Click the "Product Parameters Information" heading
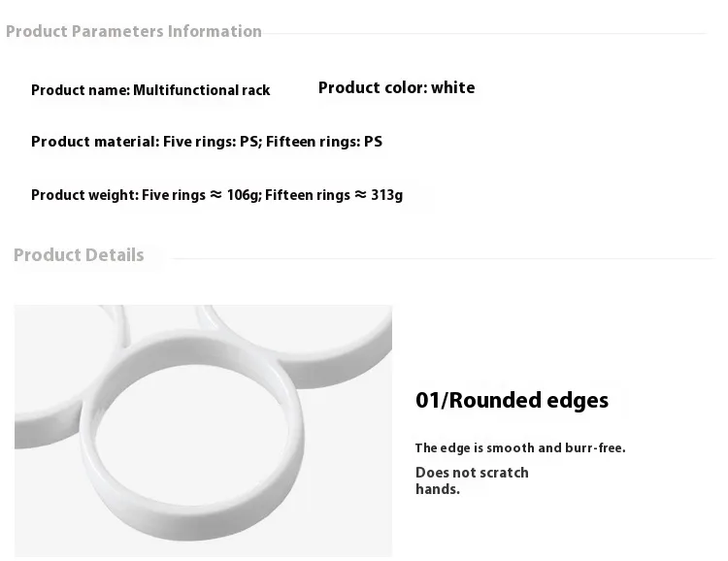 tap(134, 31)
